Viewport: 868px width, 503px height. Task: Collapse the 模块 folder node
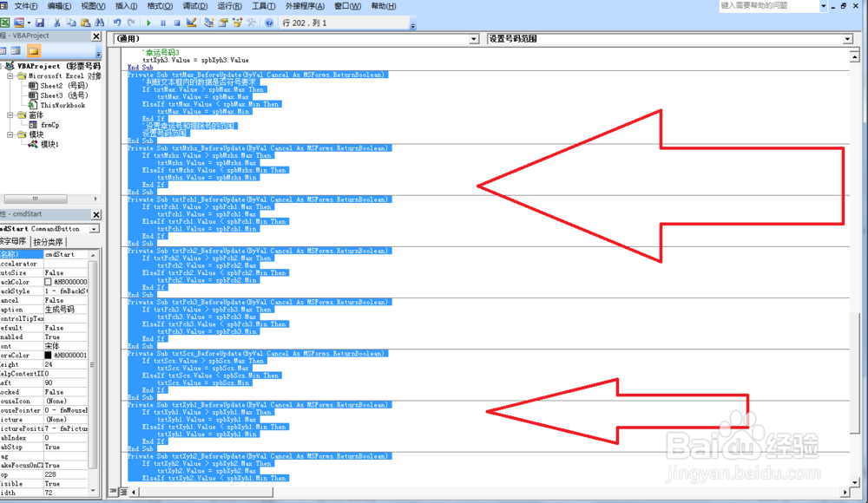(x=10, y=134)
